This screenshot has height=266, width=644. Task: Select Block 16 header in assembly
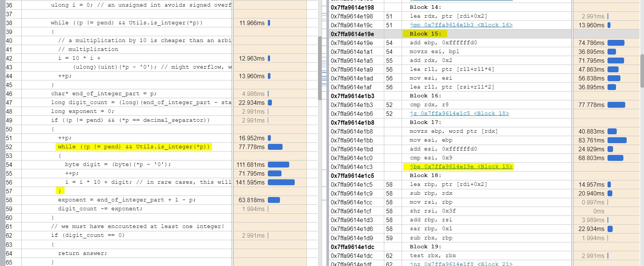(x=425, y=96)
